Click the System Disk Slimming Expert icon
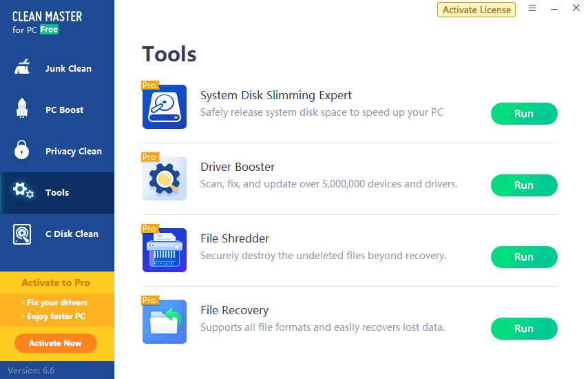The height and width of the screenshot is (379, 588). 165,107
